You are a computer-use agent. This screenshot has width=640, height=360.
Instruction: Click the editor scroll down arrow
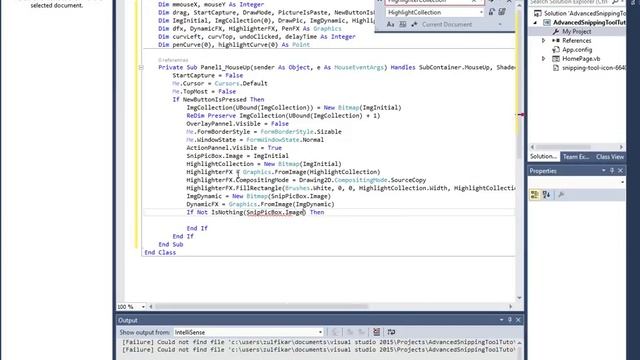pyautogui.click(x=519, y=298)
